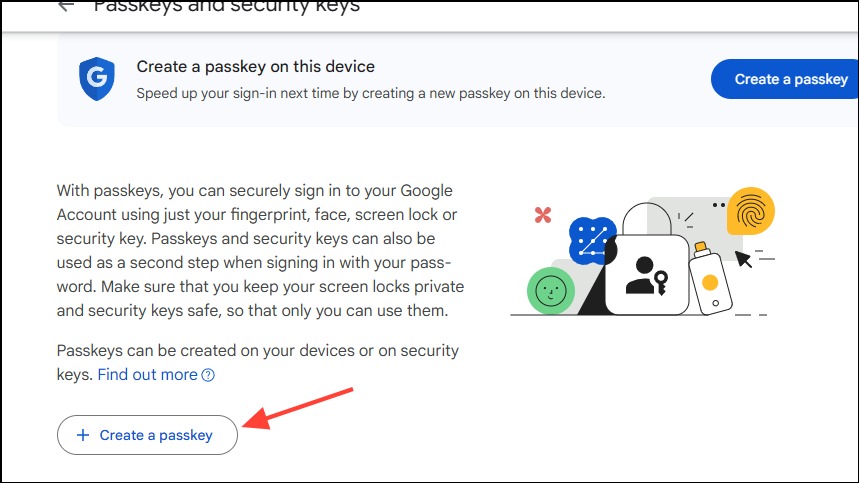Click the yellow fingerprint icon in the illustration

pos(751,211)
